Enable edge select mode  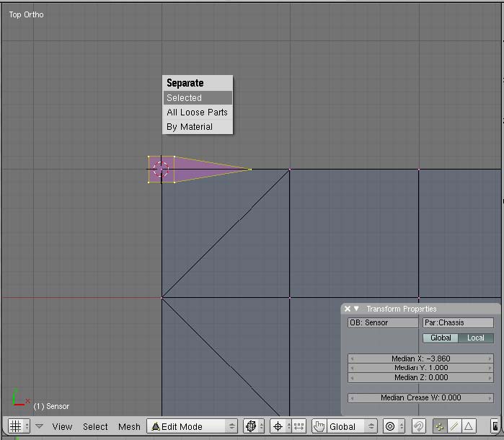(x=454, y=426)
